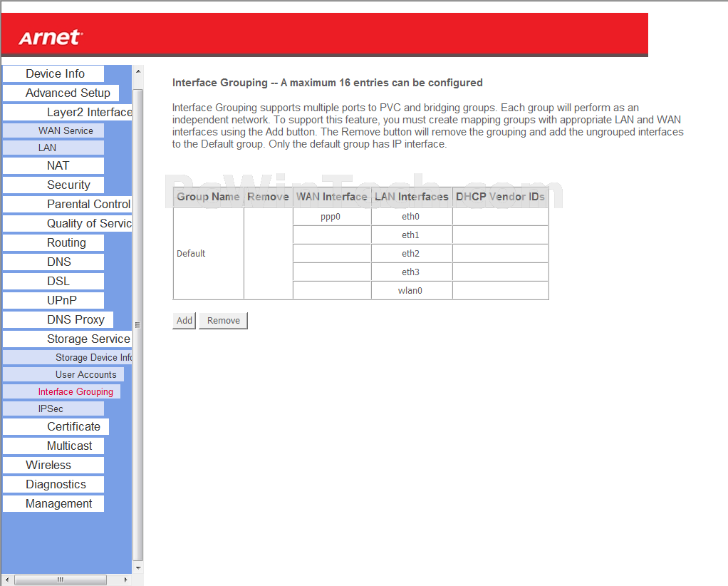Click sidebar scroll up arrow
Image resolution: width=728 pixels, height=586 pixels.
(x=138, y=71)
